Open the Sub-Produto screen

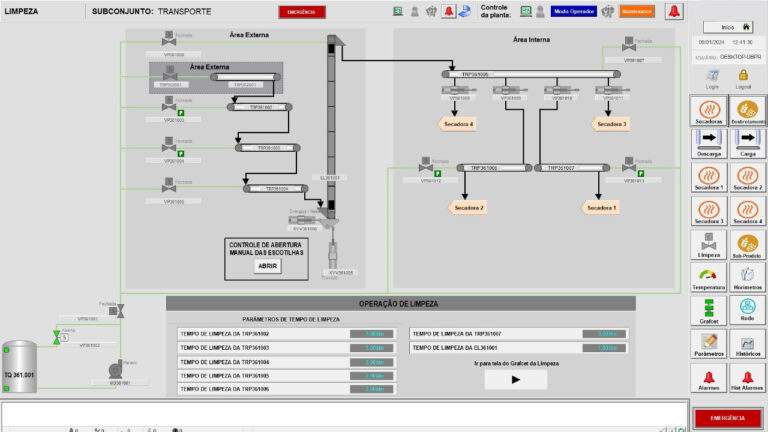(747, 245)
